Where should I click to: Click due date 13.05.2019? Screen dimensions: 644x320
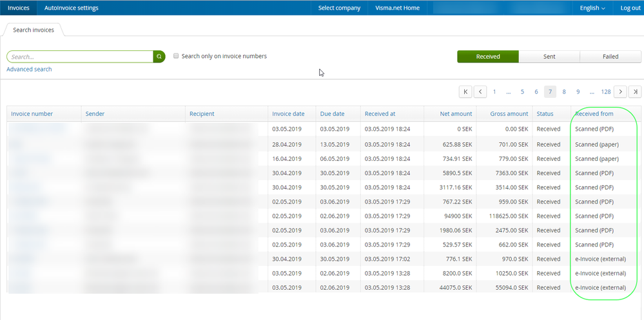(335, 144)
